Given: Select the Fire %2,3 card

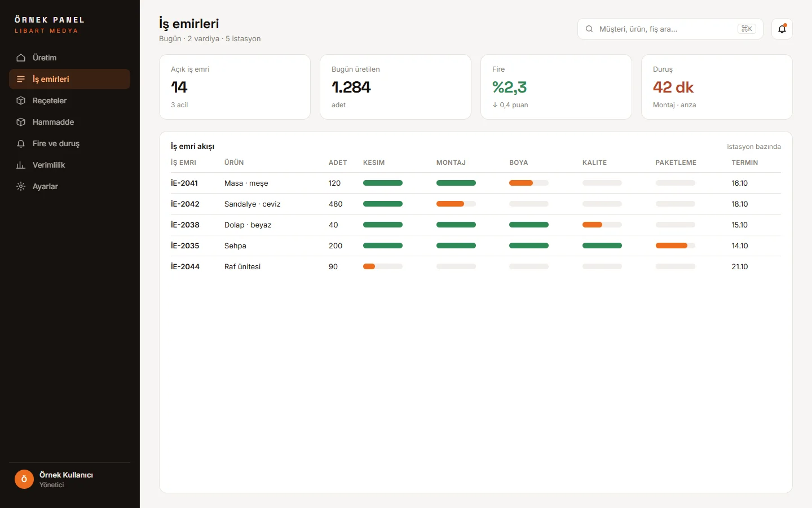Looking at the screenshot, I should click(556, 87).
